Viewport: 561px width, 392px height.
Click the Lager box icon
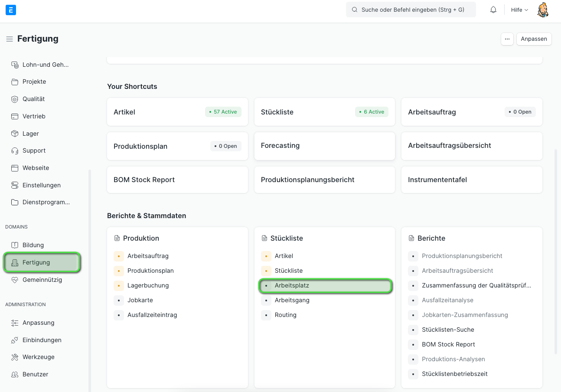pyautogui.click(x=15, y=134)
